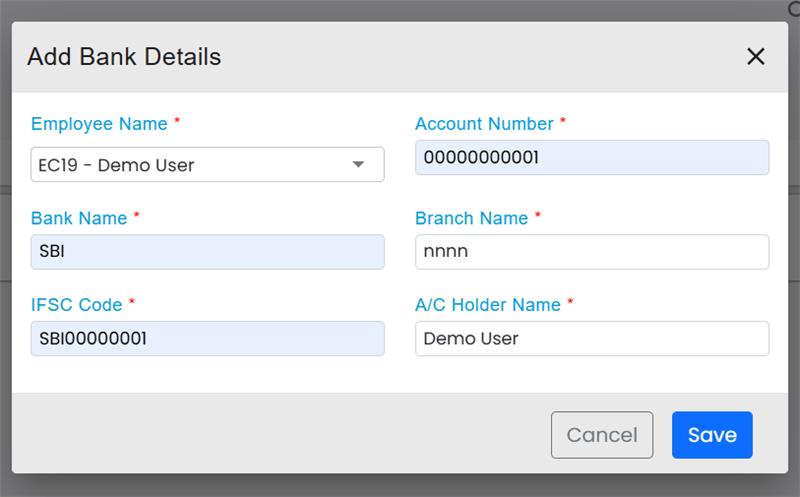Click the IFSC Code input field
Image resolution: width=800 pixels, height=497 pixels.
click(207, 338)
